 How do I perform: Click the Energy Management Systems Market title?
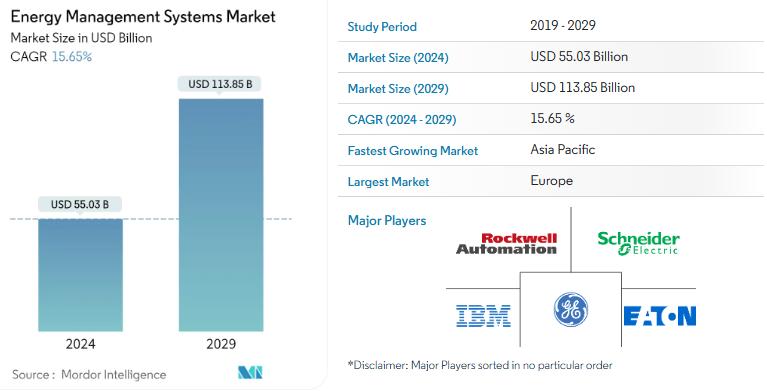click(143, 17)
